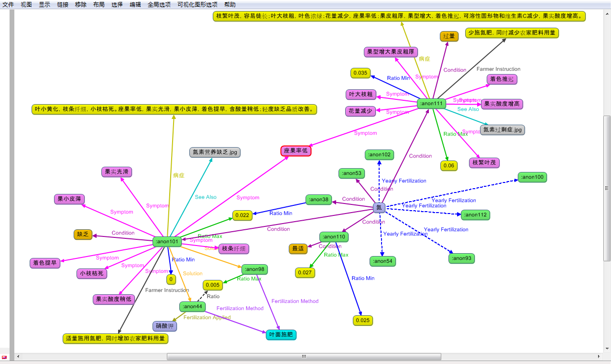611x364 pixels.
Task: Open the 全局选项 menu
Action: point(159,4)
